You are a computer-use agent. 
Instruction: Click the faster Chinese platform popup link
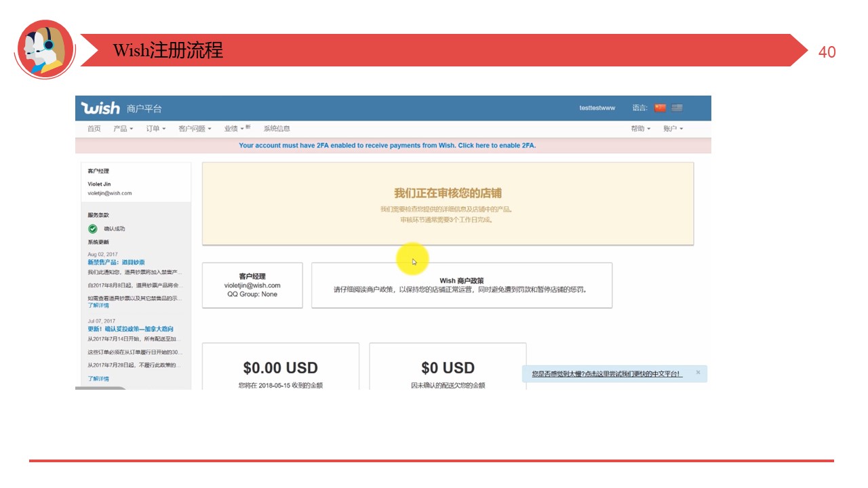pyautogui.click(x=607, y=374)
